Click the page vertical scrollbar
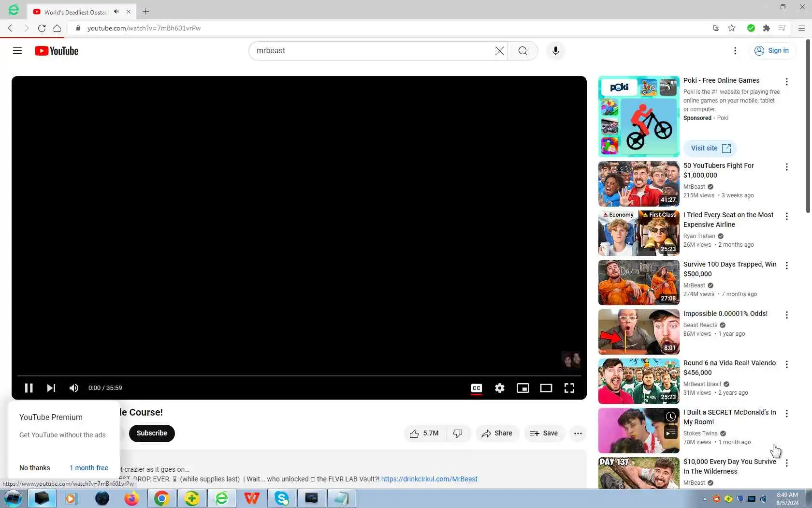Image resolution: width=812 pixels, height=508 pixels. tap(808, 126)
